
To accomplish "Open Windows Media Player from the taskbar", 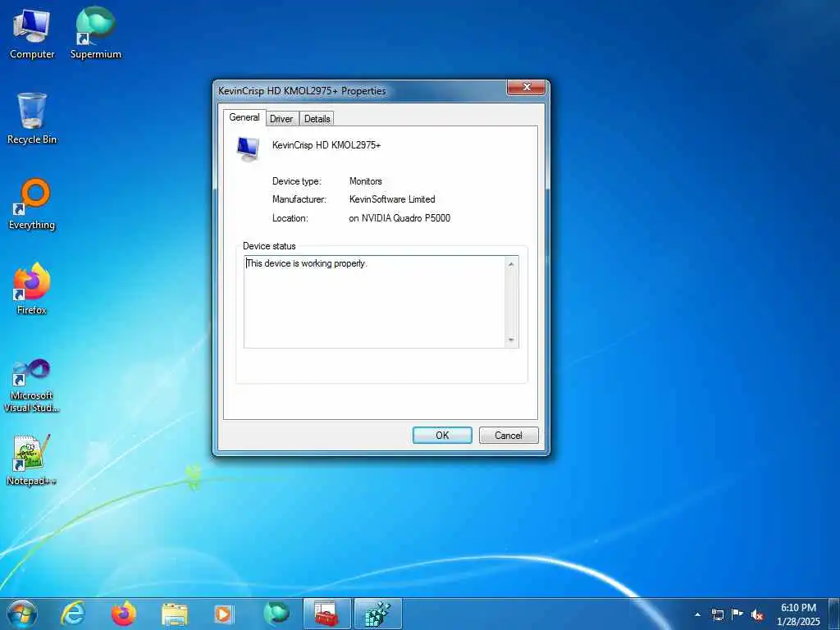I will (223, 614).
